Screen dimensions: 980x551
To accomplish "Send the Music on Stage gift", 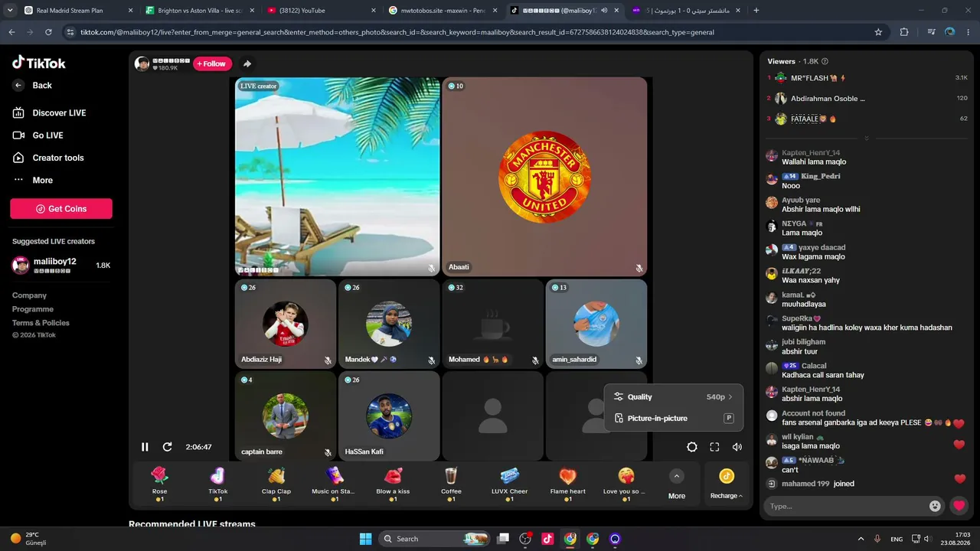I will pos(334,484).
